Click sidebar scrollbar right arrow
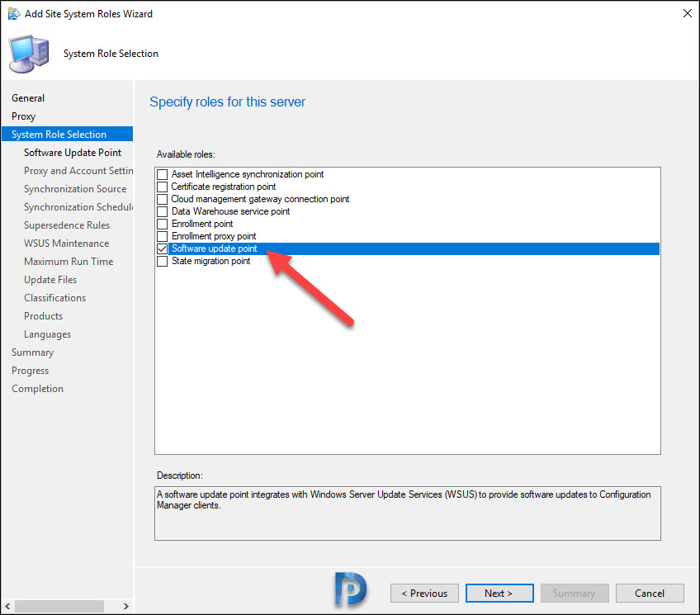The height and width of the screenshot is (615, 700). pos(126,606)
